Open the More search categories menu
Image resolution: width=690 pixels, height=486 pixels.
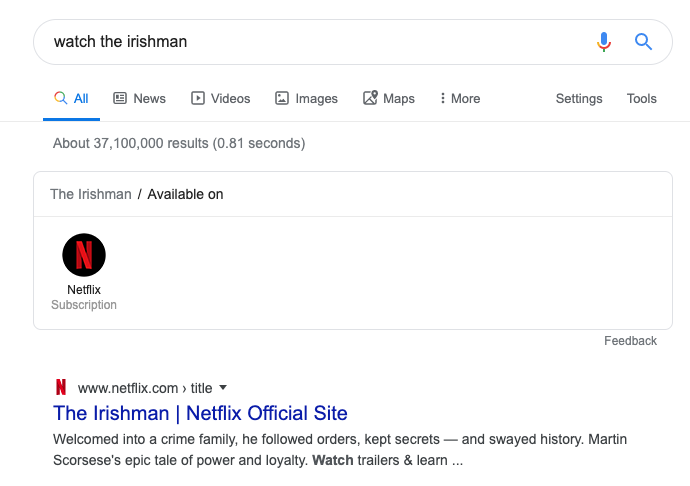(460, 98)
